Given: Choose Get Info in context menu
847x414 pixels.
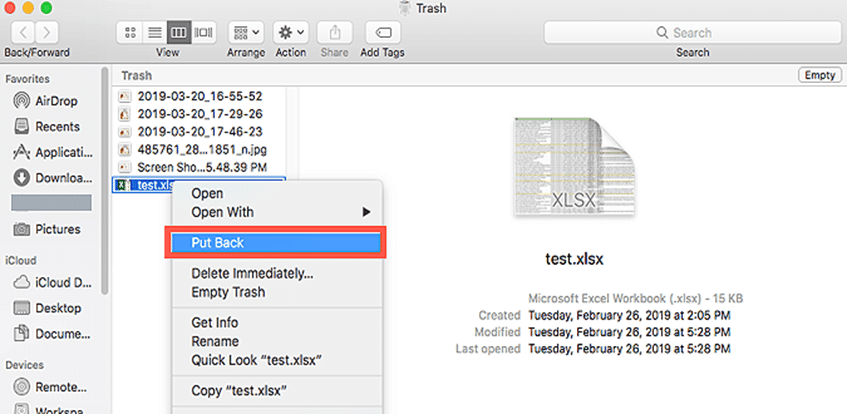Looking at the screenshot, I should coord(214,322).
